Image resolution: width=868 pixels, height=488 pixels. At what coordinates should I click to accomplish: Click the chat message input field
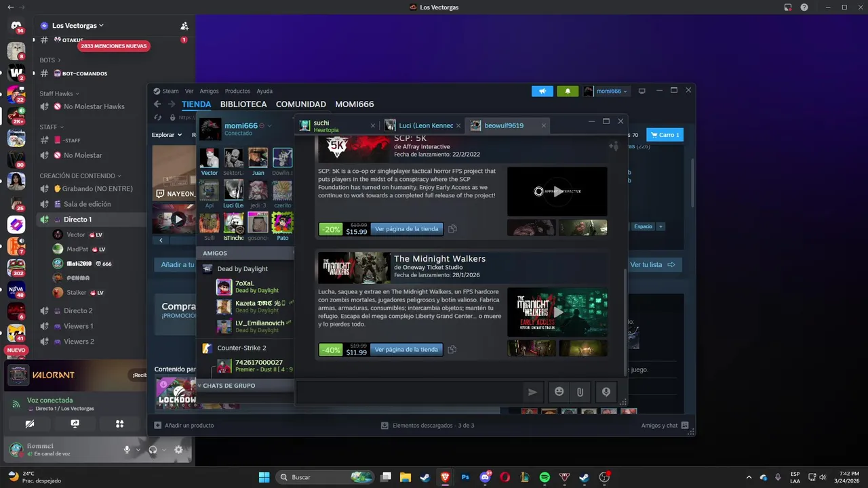click(x=409, y=392)
